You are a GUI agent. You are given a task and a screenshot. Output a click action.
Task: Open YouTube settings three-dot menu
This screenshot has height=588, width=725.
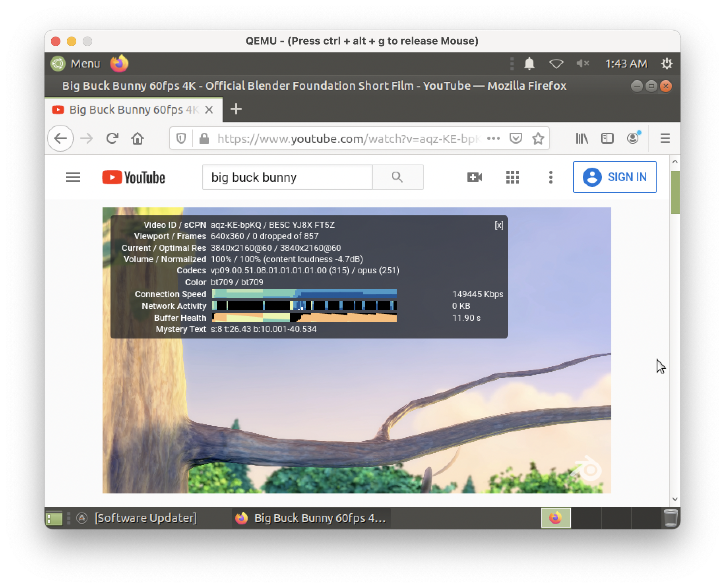[551, 177]
